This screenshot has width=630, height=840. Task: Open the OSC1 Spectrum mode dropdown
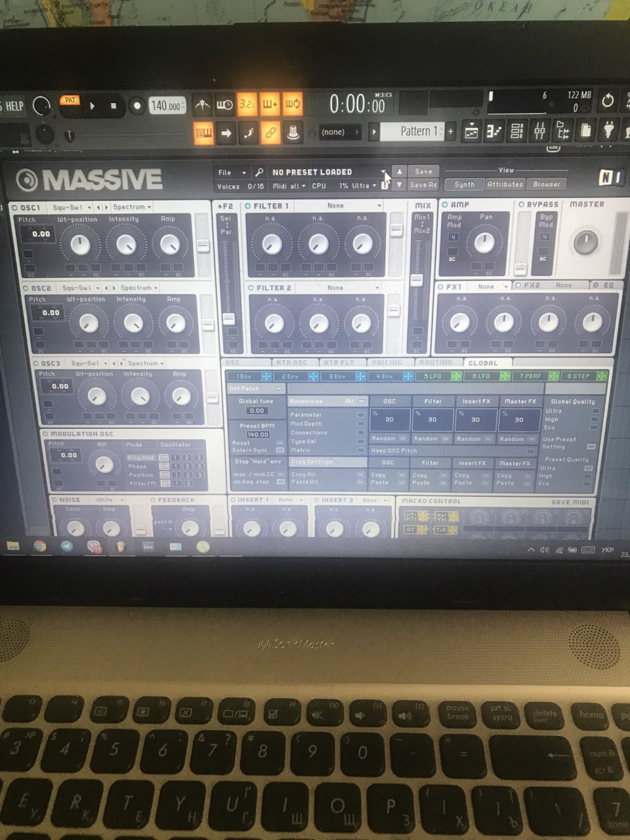(x=132, y=207)
